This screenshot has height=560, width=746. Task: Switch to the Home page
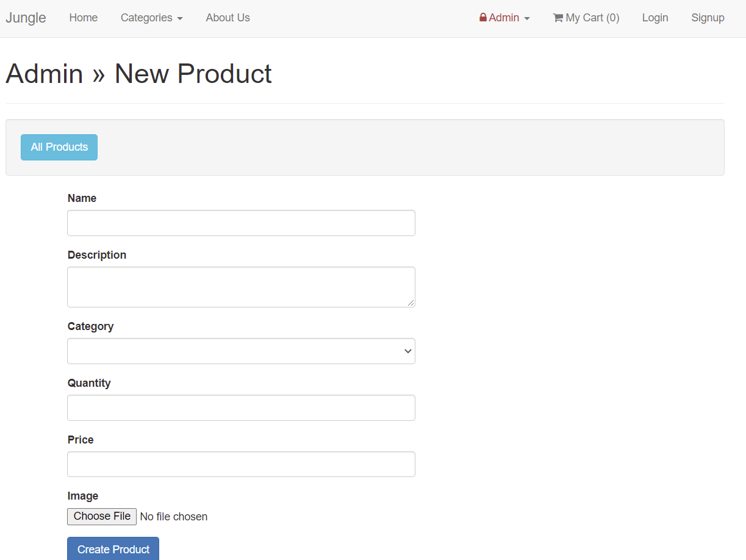[83, 18]
